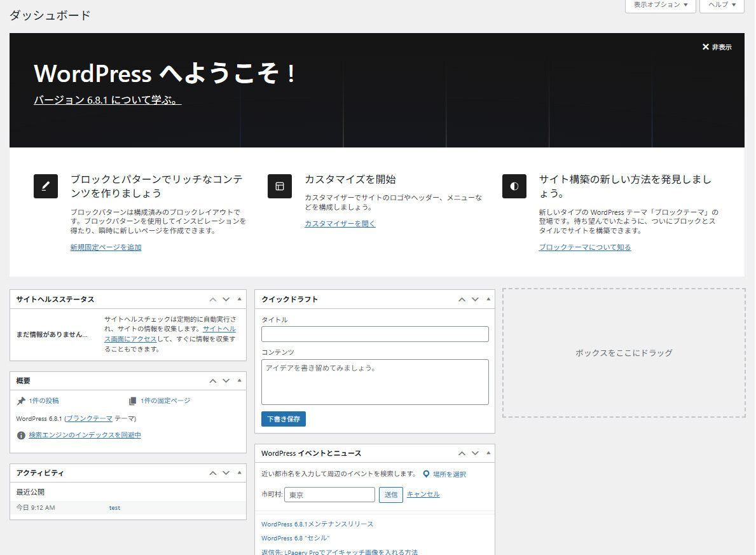Move クイックドラフト box down
Image resolution: width=756 pixels, height=555 pixels.
pyautogui.click(x=475, y=299)
